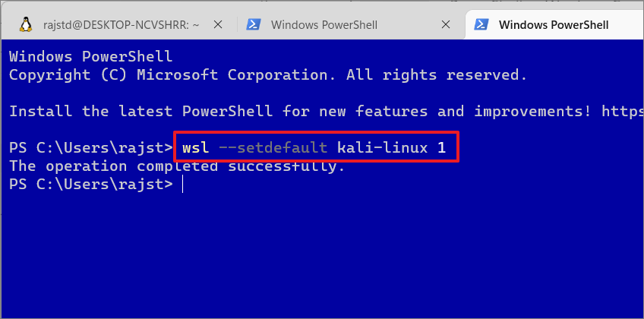Screen dimensions: 644x319
Task: Open the https link ending the install line
Action: coord(623,111)
